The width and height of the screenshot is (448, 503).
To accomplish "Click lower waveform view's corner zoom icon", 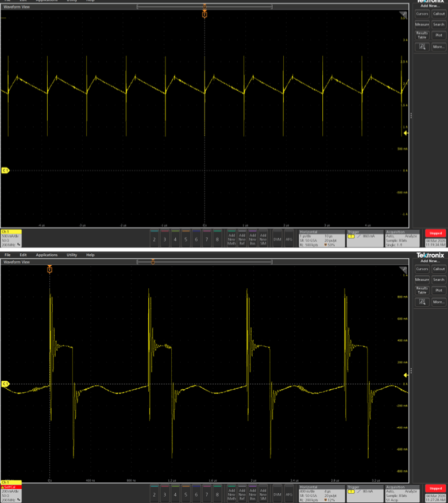I will tap(403, 270).
